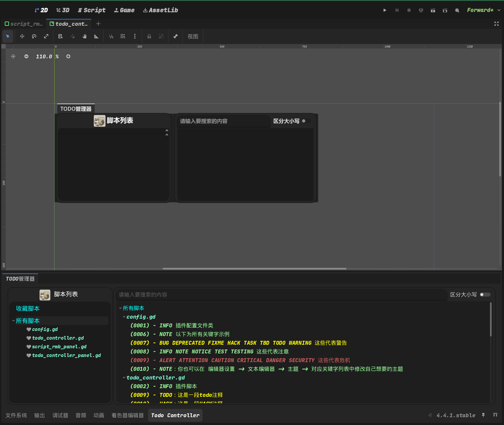
Task: Toggle 区分大小写 switch in bottom panel
Action: click(485, 295)
